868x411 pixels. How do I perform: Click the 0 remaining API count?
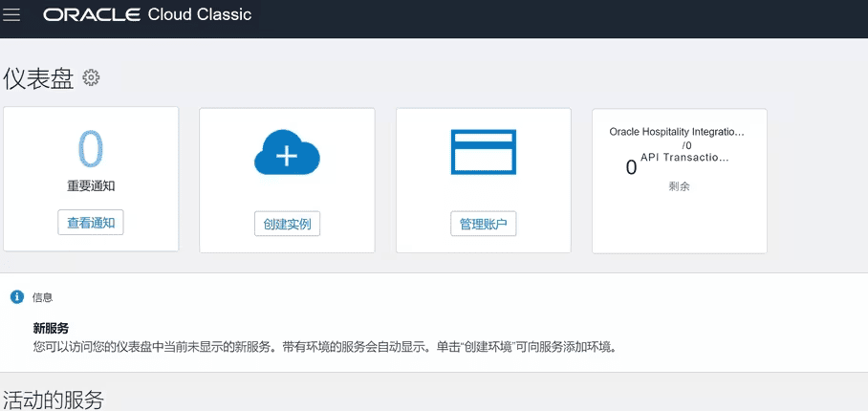coord(631,167)
